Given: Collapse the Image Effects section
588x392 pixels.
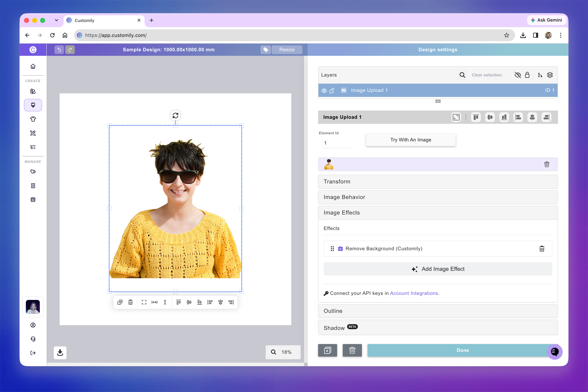Looking at the screenshot, I should (438, 213).
